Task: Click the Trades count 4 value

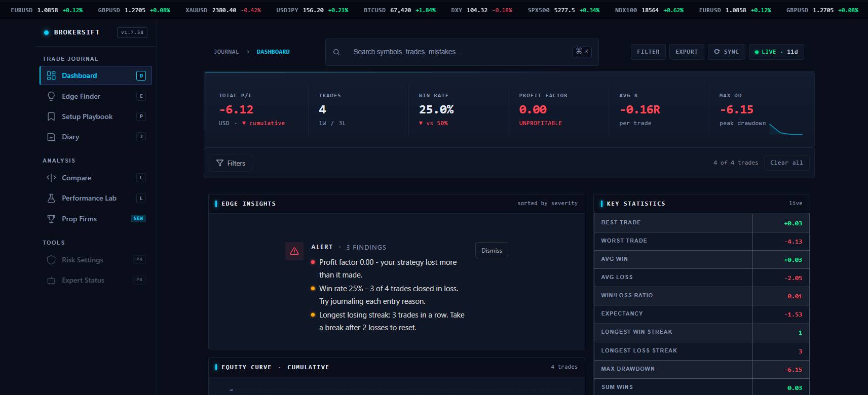Action: (x=322, y=109)
